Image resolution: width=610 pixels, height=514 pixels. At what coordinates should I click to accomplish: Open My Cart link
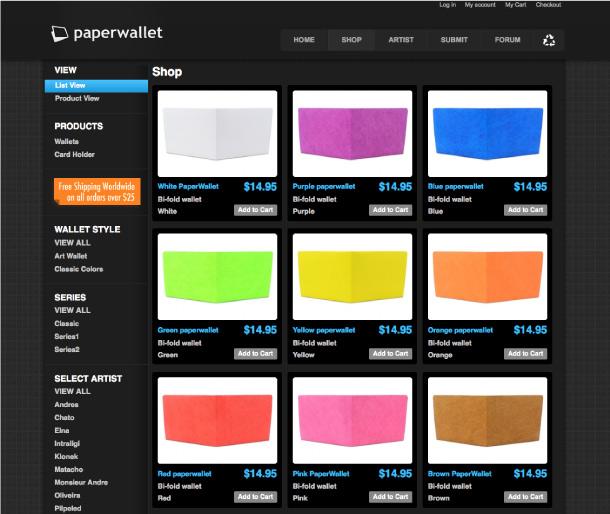(x=515, y=5)
